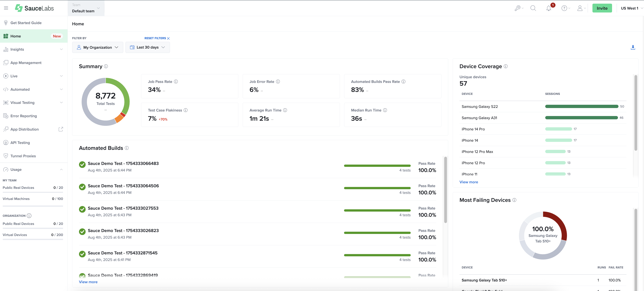This screenshot has height=291, width=644.
Task: Click Samsung Galaxy S22 sessions bar
Action: 582,107
